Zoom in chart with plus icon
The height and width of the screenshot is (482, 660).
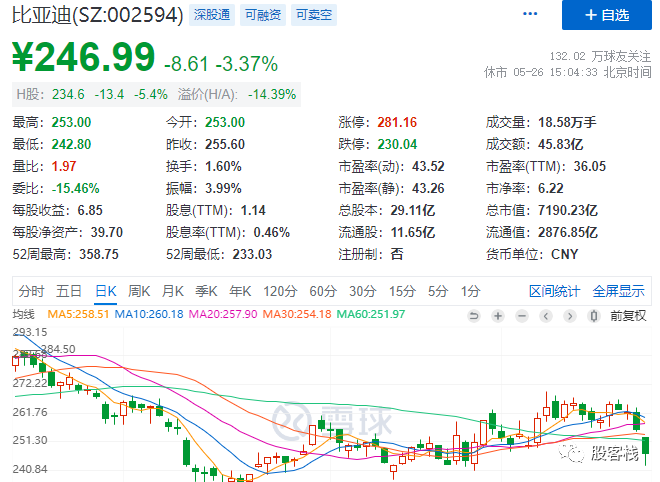pyautogui.click(x=498, y=315)
